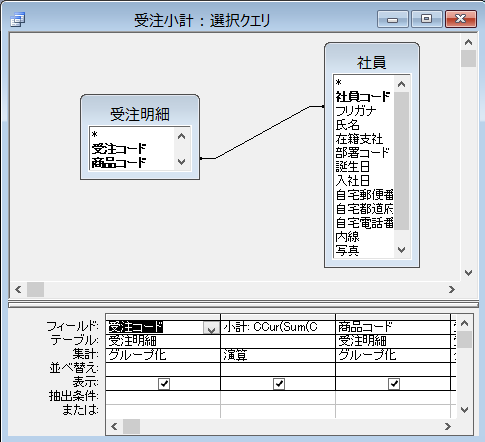The height and width of the screenshot is (442, 485).
Task: Open the 受注コード field dropdown arrow
Action: 211,328
